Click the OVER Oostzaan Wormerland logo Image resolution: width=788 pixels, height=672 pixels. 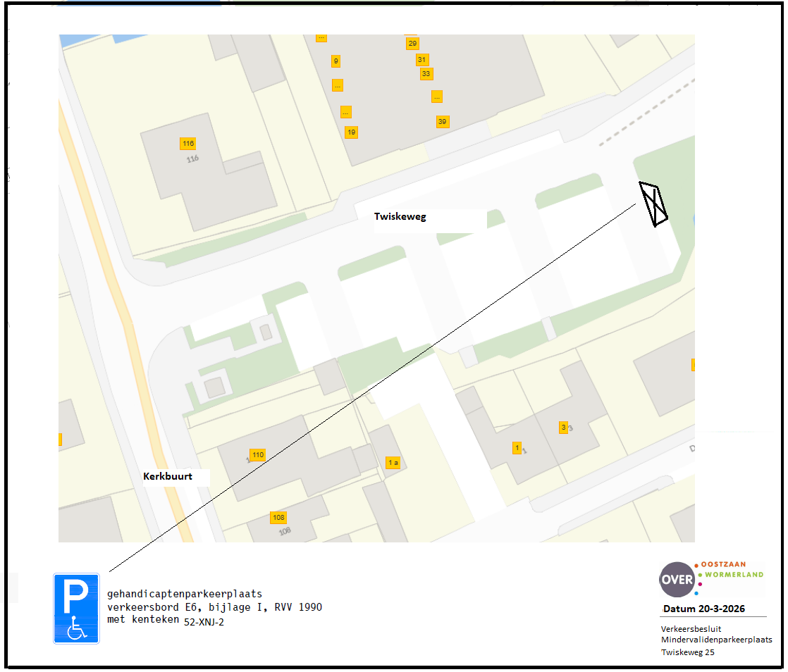pyautogui.click(x=710, y=578)
